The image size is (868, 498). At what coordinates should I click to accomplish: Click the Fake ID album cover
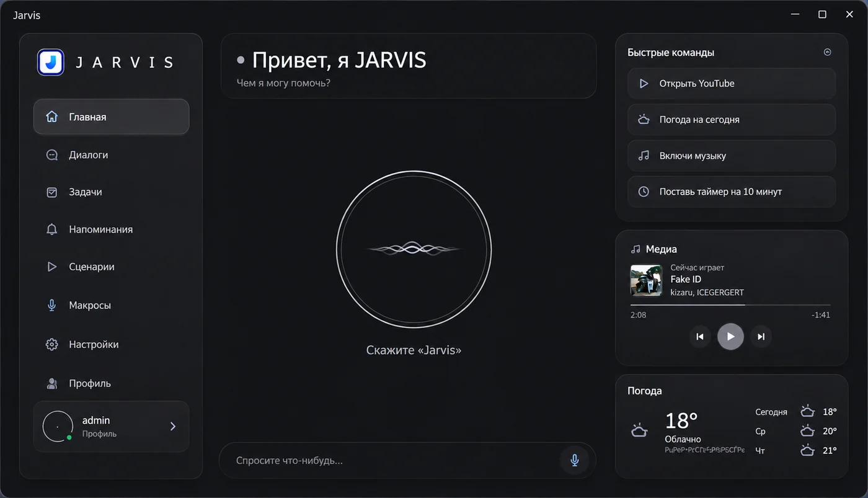(x=647, y=280)
